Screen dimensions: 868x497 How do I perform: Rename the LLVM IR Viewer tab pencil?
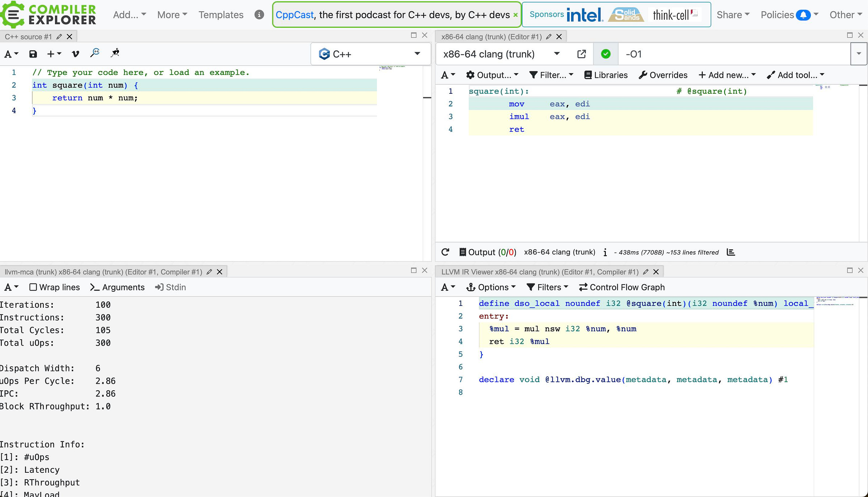tap(646, 272)
